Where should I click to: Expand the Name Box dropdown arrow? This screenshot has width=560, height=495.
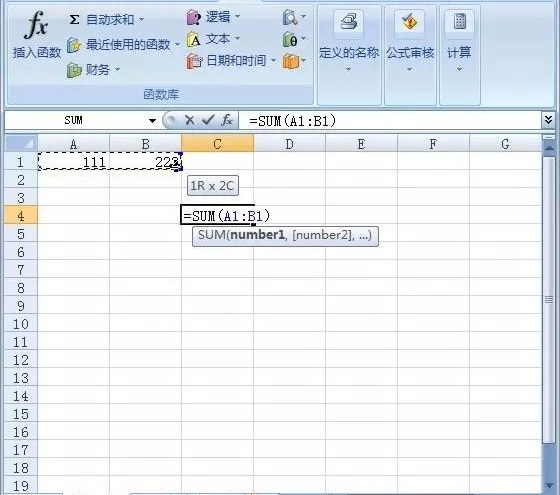(152, 121)
